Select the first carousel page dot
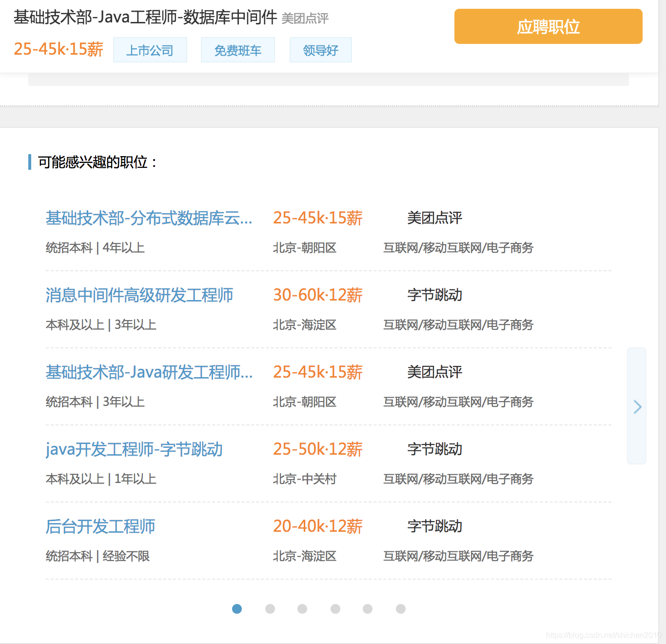 237,609
